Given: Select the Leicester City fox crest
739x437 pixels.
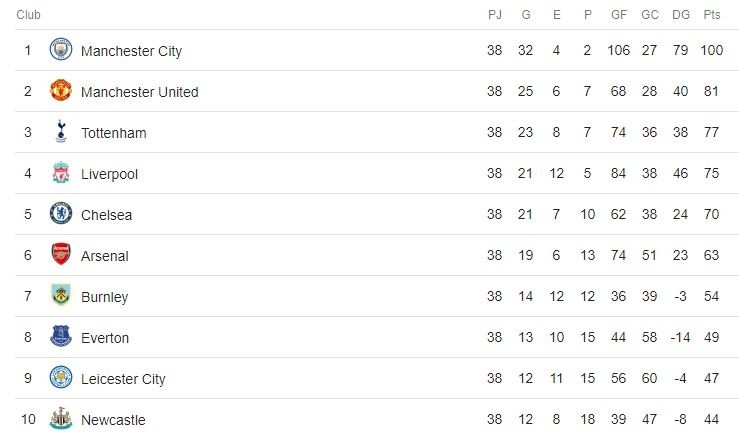Looking at the screenshot, I should pos(61,378).
